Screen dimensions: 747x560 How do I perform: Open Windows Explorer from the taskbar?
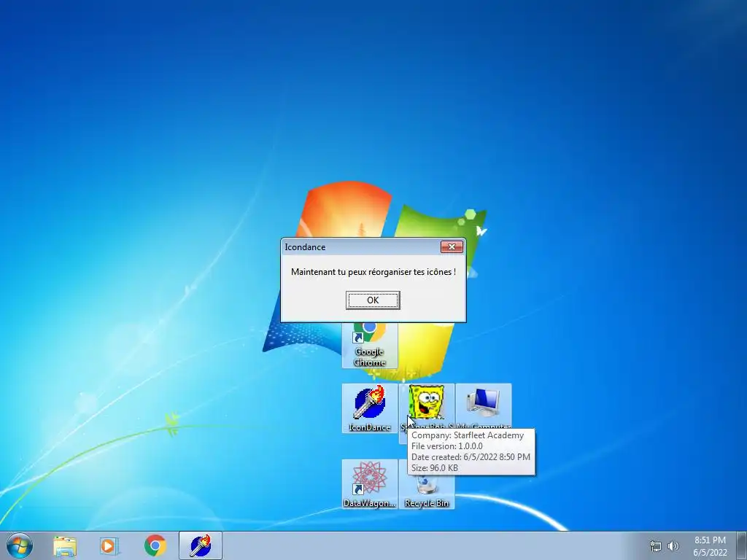click(65, 545)
